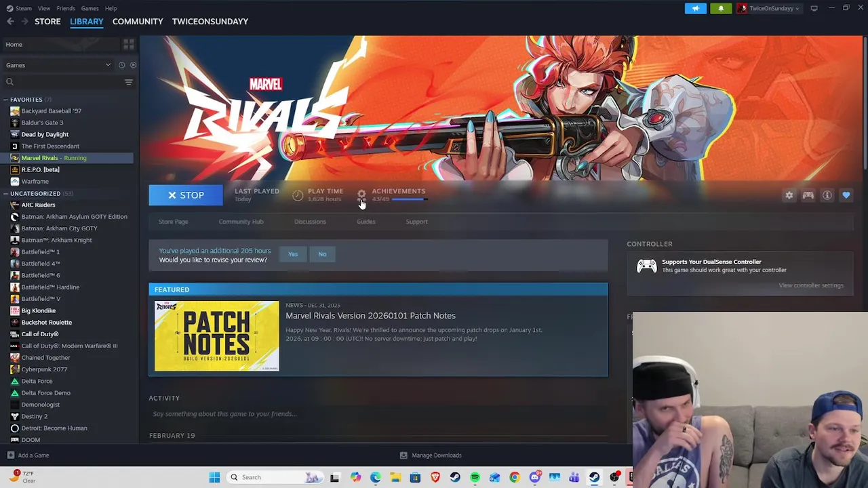Open Brave browser from the taskbar
This screenshot has height=488, width=868.
435,477
